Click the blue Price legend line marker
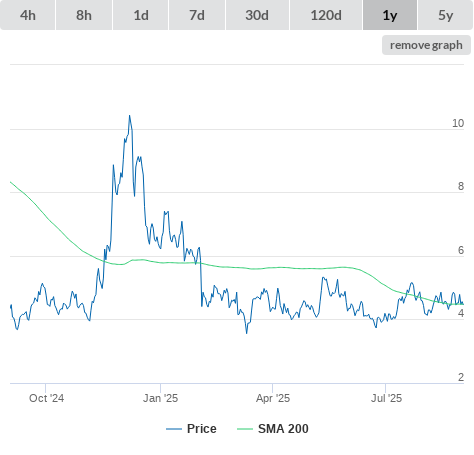 (x=174, y=429)
